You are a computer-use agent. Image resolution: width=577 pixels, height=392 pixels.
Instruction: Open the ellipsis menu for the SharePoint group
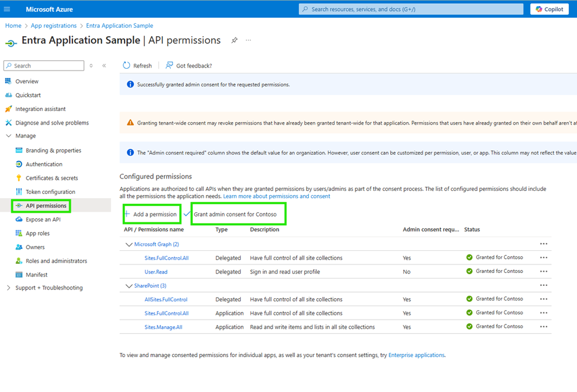pyautogui.click(x=543, y=285)
